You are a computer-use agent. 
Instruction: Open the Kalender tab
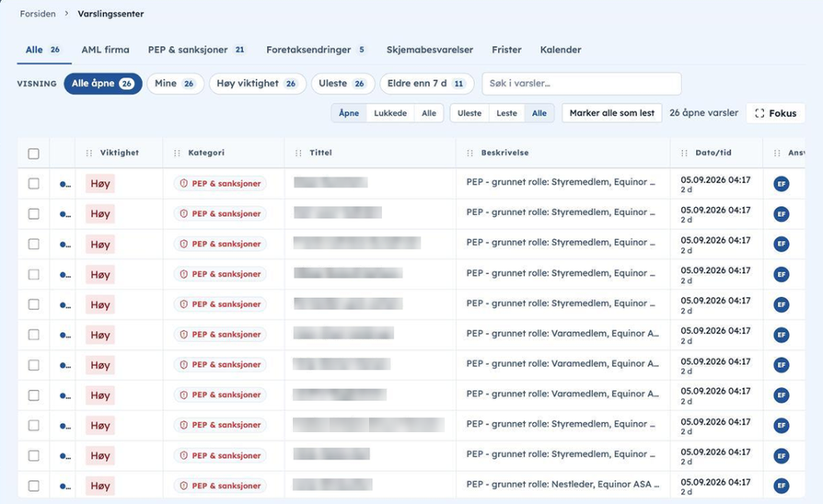(x=561, y=50)
